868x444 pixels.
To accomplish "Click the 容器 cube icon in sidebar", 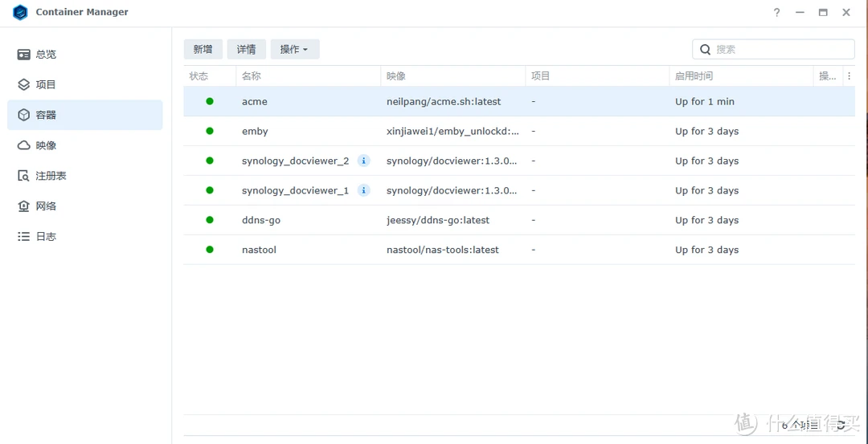I will coord(23,115).
